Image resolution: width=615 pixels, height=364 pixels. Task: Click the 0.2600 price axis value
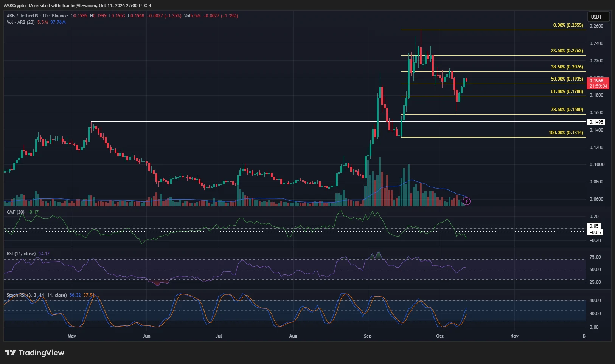(x=596, y=26)
